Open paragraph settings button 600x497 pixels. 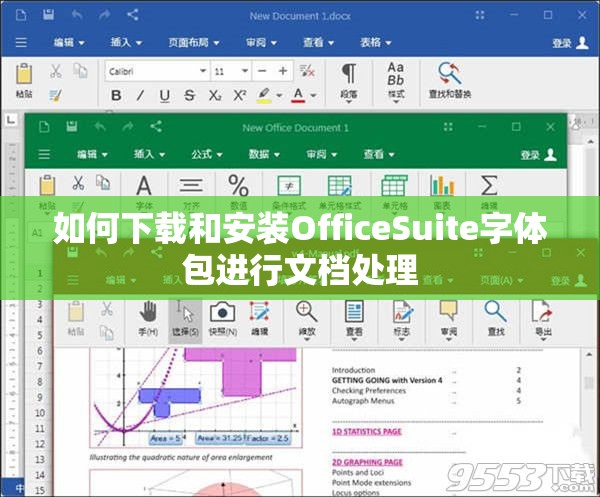[349, 82]
